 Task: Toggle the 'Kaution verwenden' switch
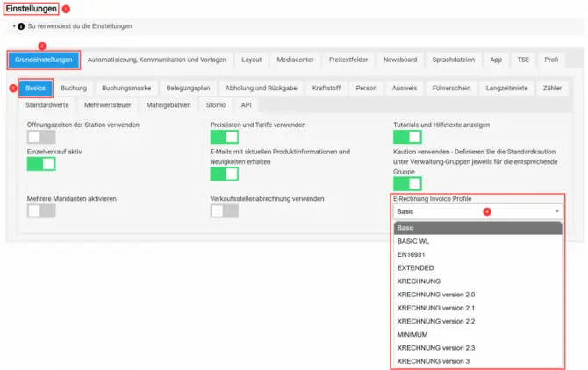point(407,184)
